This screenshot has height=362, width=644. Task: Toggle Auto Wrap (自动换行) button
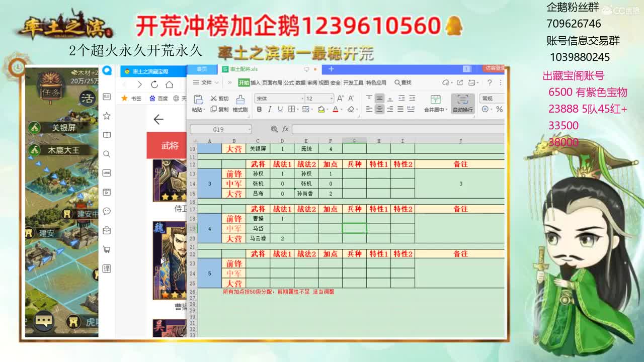(462, 104)
